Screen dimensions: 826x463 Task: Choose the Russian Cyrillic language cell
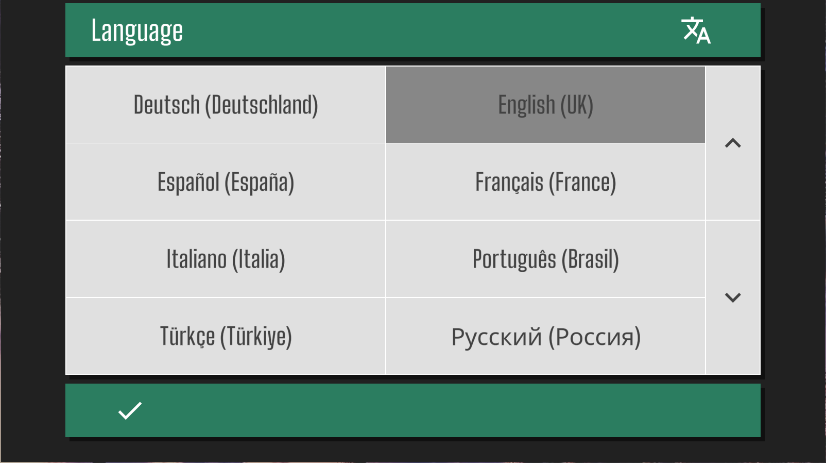545,336
